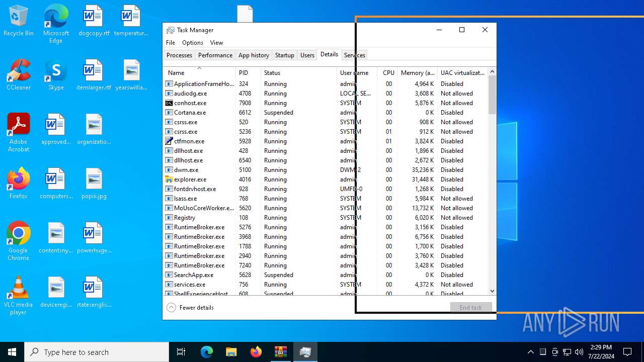Open the dogcopy.rtf desktop file
Screen dimensions: 644x362
94,21
